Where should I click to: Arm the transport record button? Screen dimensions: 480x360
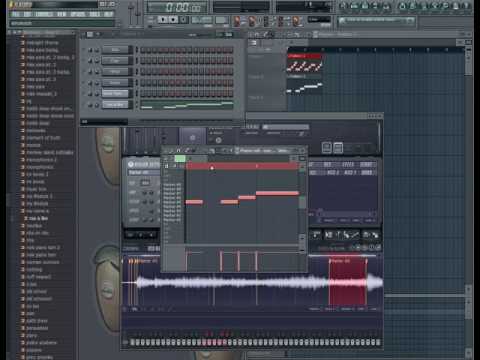[x=183, y=19]
